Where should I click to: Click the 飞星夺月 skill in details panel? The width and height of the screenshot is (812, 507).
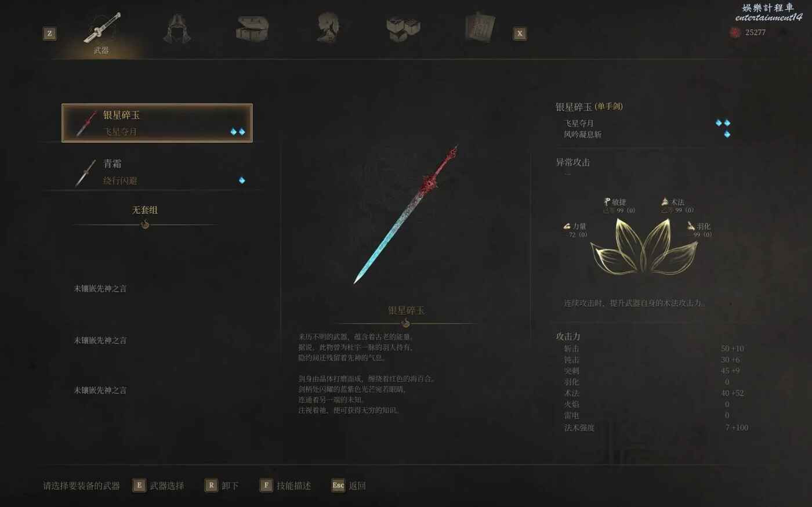click(579, 123)
